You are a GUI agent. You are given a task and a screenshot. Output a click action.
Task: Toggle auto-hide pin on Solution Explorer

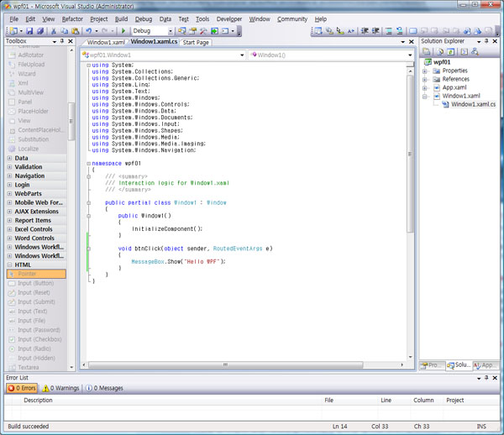(486, 41)
